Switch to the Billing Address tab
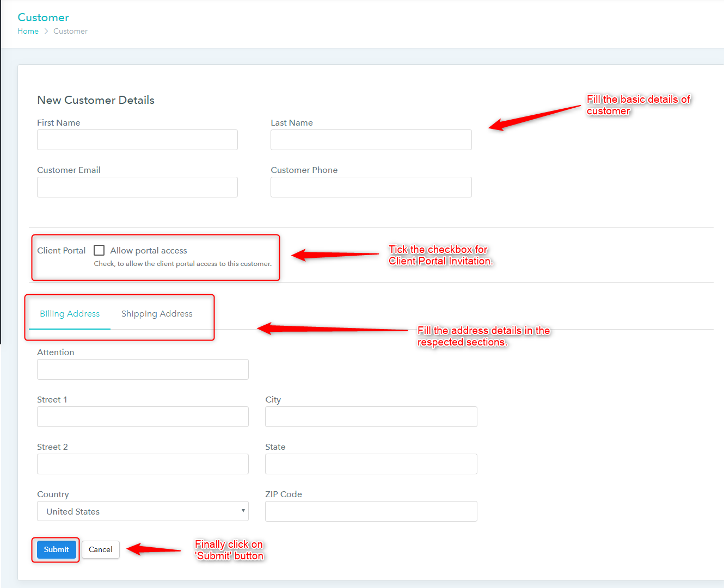724x588 pixels. click(70, 314)
